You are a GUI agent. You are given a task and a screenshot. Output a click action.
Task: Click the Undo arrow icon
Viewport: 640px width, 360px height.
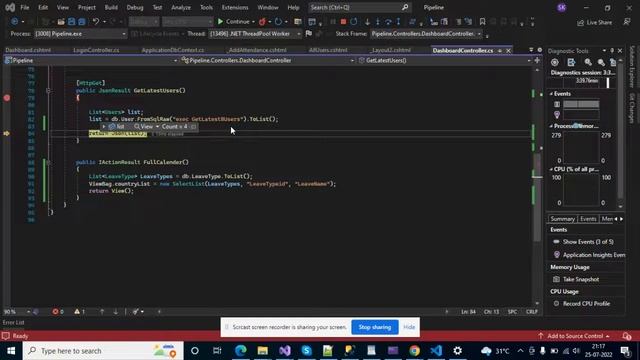(x=96, y=22)
